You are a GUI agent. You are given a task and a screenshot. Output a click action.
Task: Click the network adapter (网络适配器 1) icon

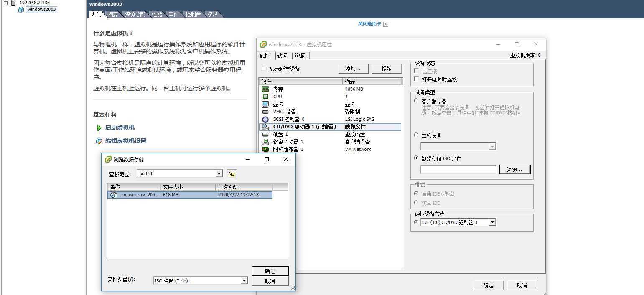click(265, 149)
